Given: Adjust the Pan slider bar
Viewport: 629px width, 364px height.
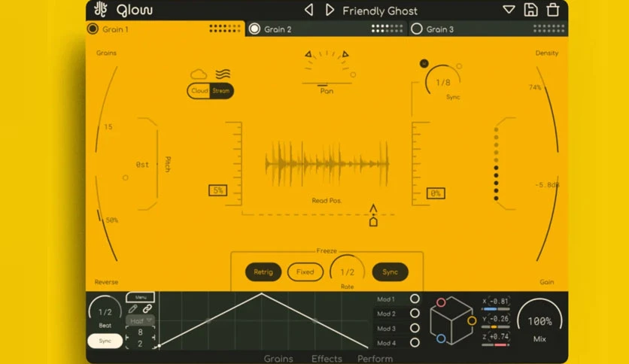Looking at the screenshot, I should pos(327,83).
